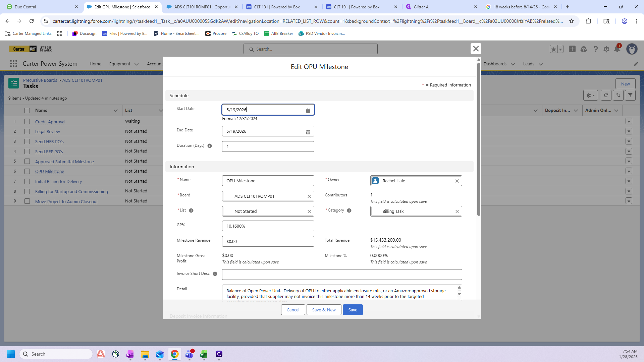Screen dimensions: 644x362
Task: Open the notifications bell icon
Action: pos(617,49)
